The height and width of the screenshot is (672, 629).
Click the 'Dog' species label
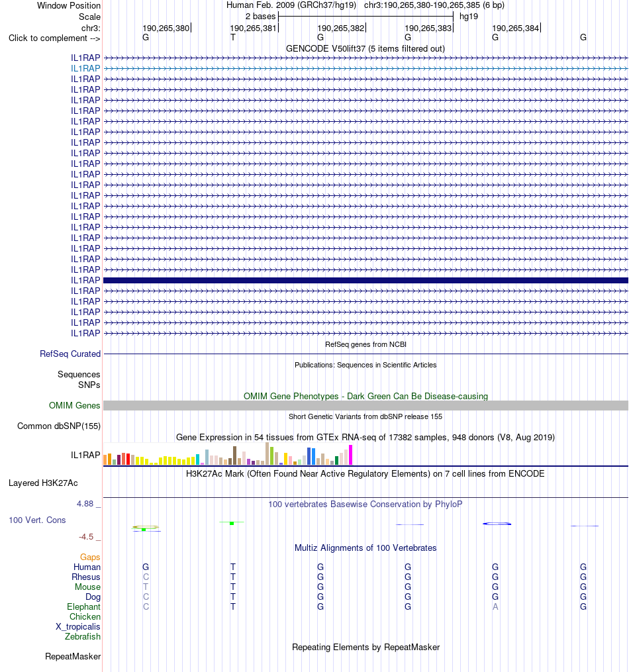(x=93, y=597)
